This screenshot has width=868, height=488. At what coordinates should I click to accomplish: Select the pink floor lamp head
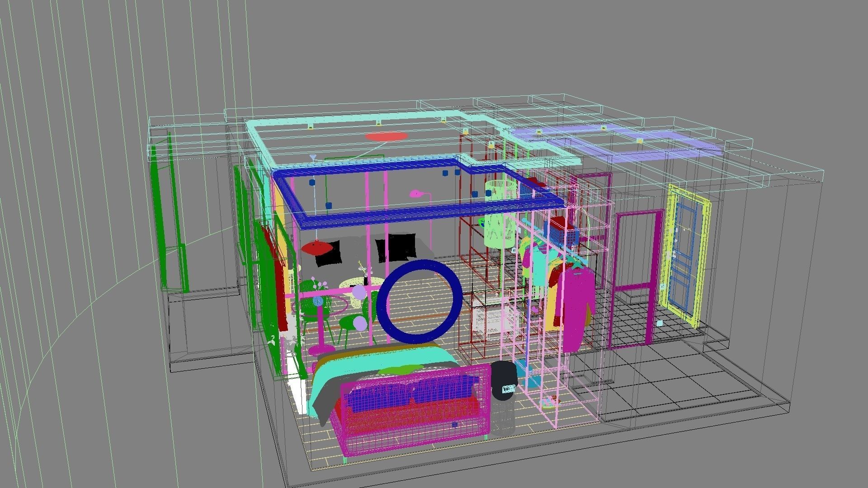pos(416,194)
